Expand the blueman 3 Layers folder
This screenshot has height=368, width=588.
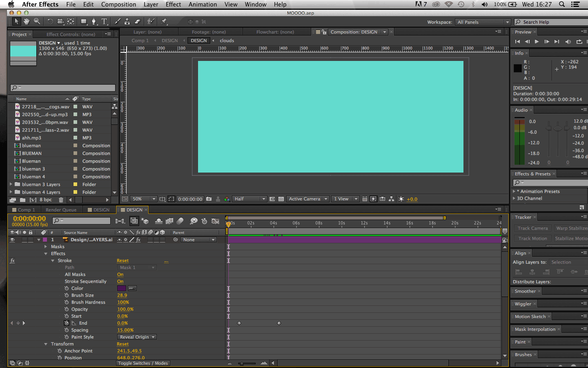click(x=11, y=184)
